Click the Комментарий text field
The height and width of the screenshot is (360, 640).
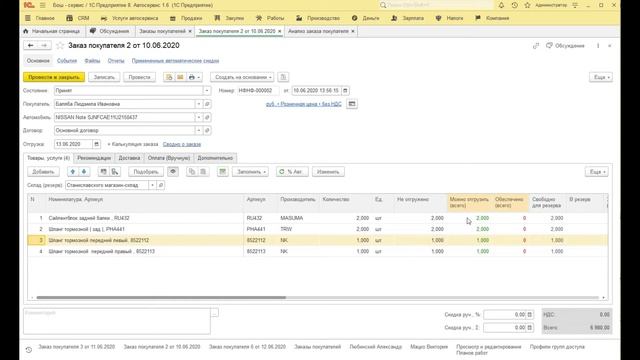coord(117,321)
